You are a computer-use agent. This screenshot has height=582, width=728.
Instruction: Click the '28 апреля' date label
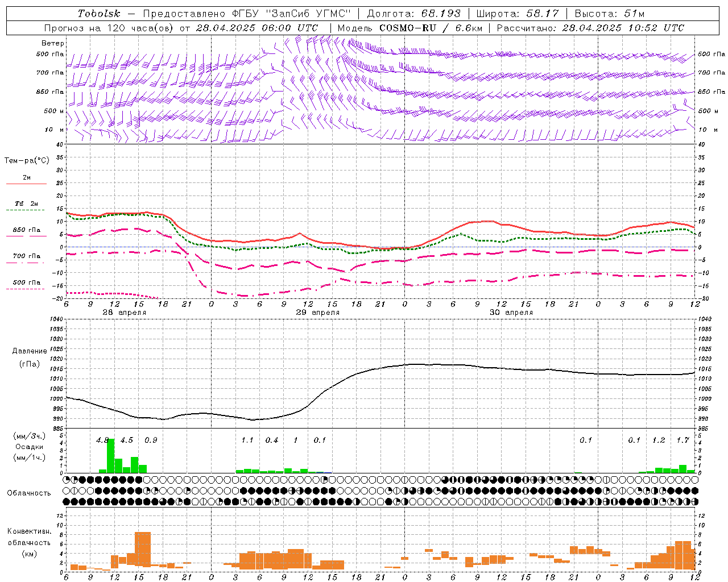124,313
